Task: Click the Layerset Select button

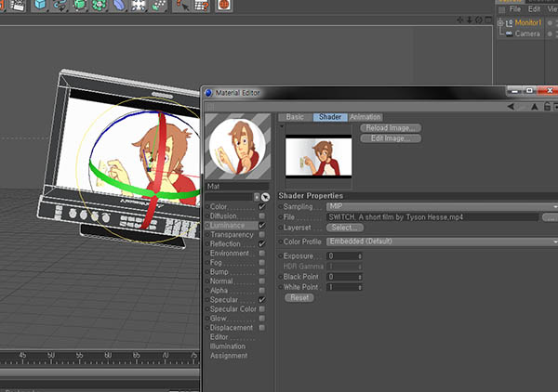Action: tap(345, 228)
